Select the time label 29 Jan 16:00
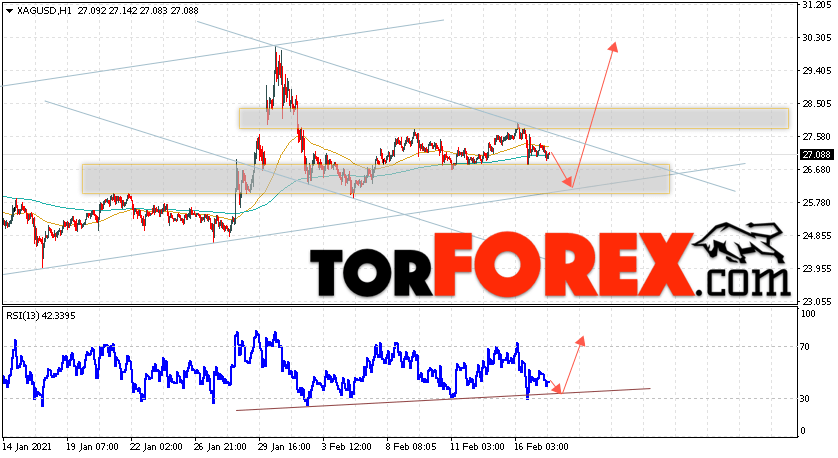Image resolution: width=838 pixels, height=458 pixels. point(284,447)
